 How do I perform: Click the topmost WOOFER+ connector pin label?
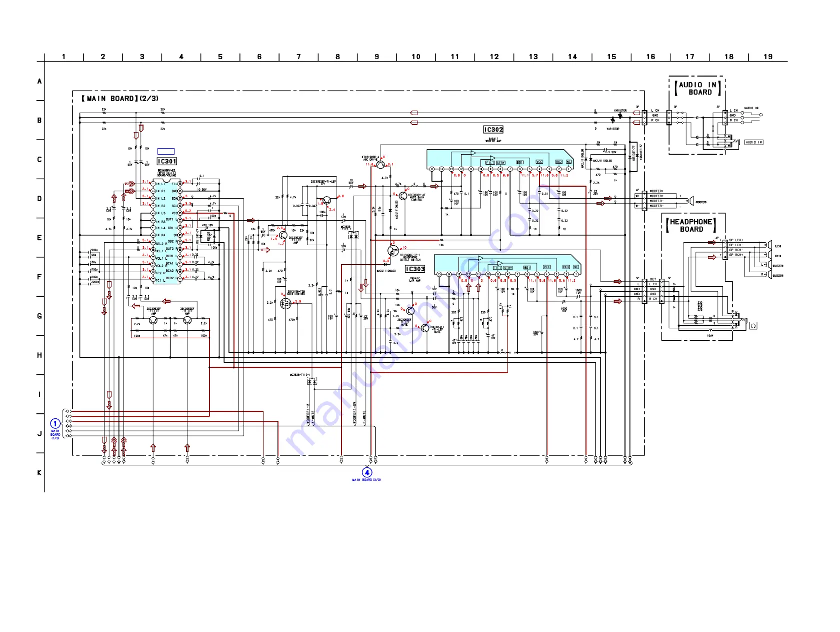pos(656,191)
